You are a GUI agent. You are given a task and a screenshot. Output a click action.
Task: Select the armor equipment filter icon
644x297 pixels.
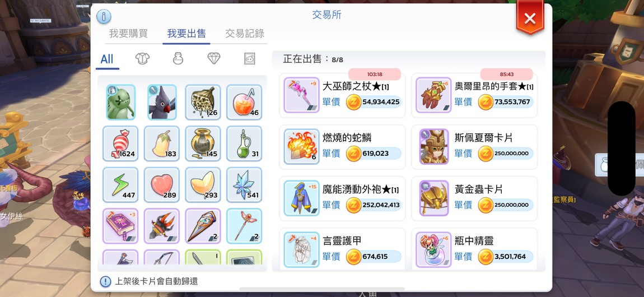pos(142,59)
